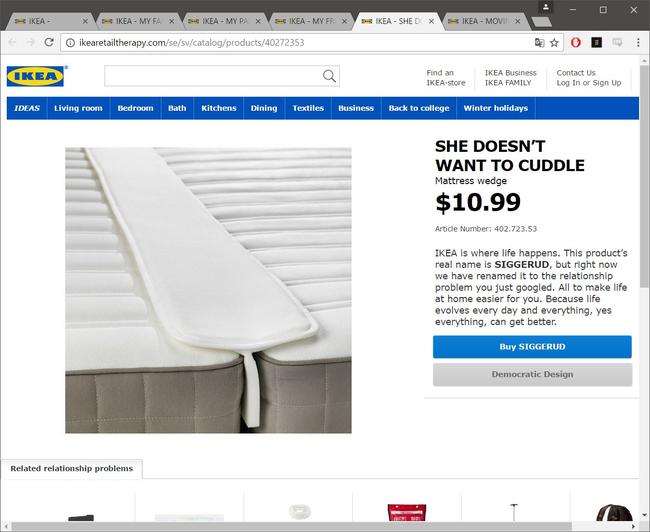Open the Find an IKEA-store link

446,78
